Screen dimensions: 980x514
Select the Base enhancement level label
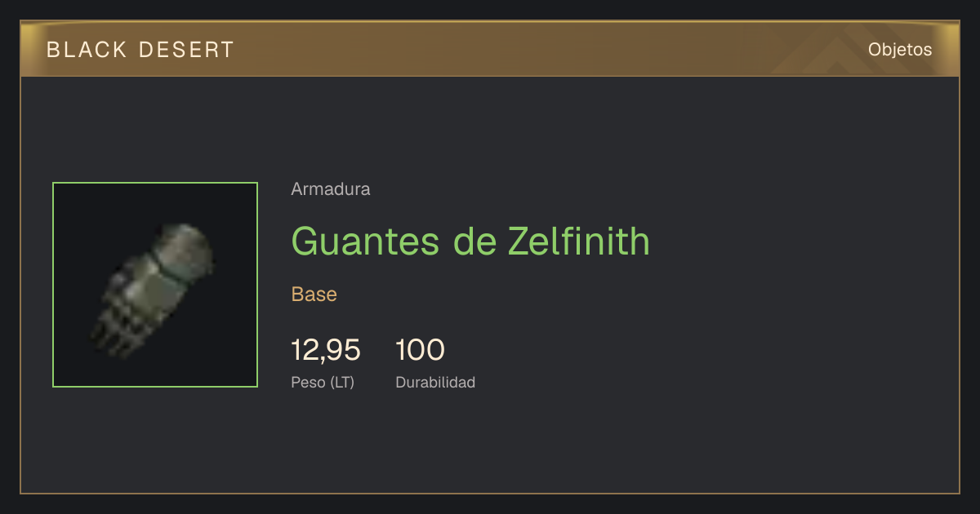pos(314,294)
